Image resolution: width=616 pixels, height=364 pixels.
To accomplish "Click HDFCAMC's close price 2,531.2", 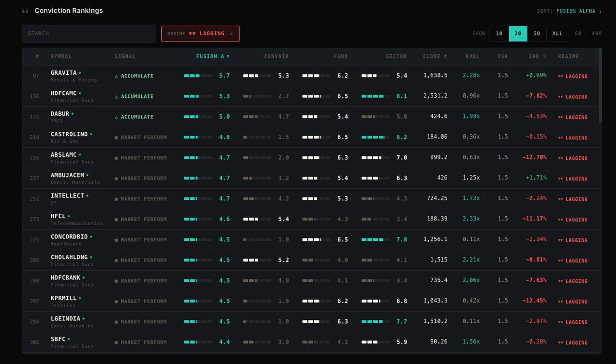I will (435, 96).
